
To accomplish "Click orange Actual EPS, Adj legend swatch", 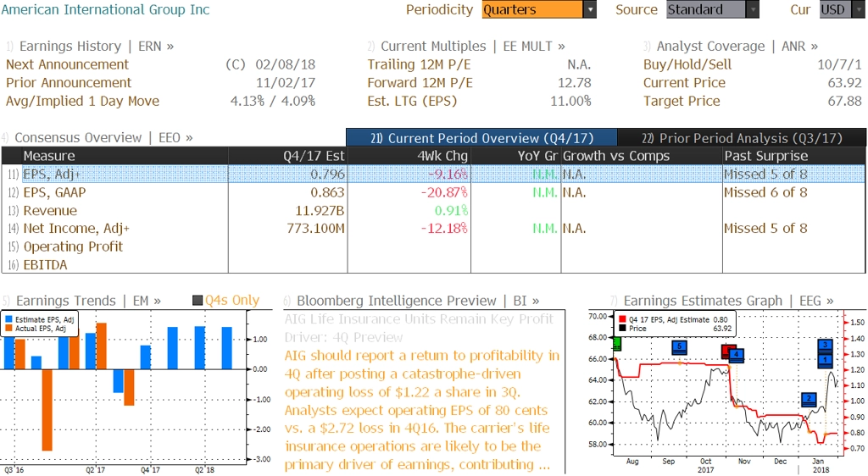I will (x=8, y=329).
